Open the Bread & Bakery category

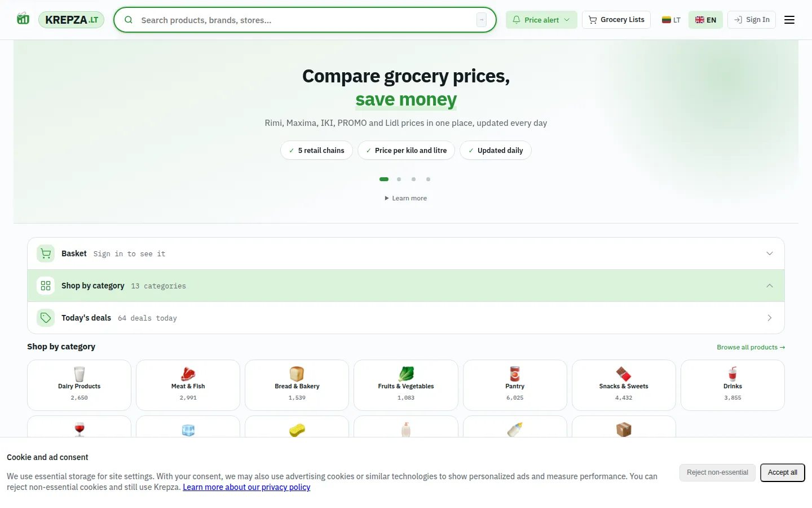297,385
